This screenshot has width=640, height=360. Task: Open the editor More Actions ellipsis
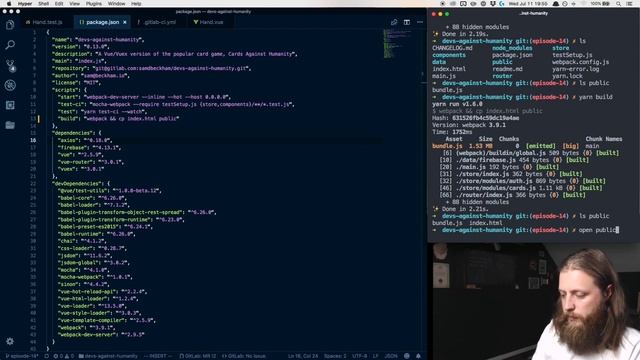420,22
